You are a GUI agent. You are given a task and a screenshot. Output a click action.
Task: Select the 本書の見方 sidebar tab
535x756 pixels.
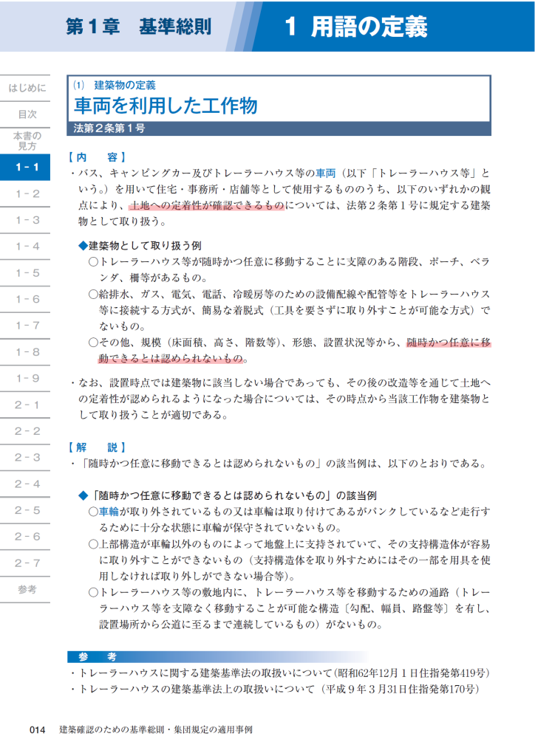tap(26, 140)
